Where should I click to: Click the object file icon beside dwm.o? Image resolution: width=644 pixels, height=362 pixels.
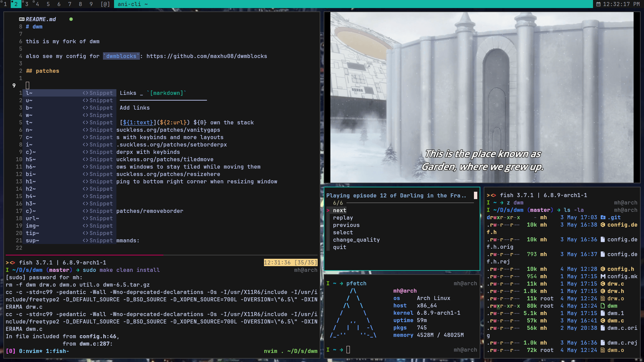coord(603,350)
